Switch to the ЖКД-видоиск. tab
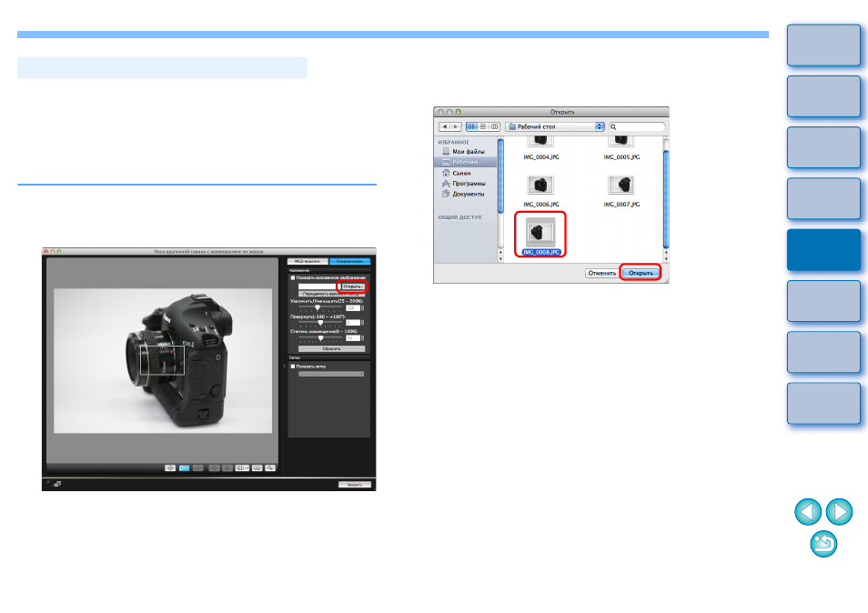The height and width of the screenshot is (613, 868). pyautogui.click(x=308, y=261)
